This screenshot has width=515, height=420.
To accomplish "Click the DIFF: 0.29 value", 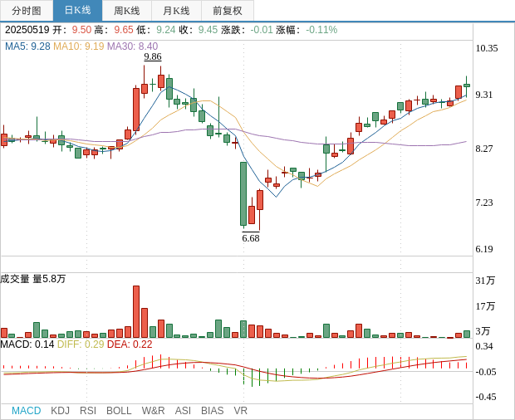I will 81,344.
